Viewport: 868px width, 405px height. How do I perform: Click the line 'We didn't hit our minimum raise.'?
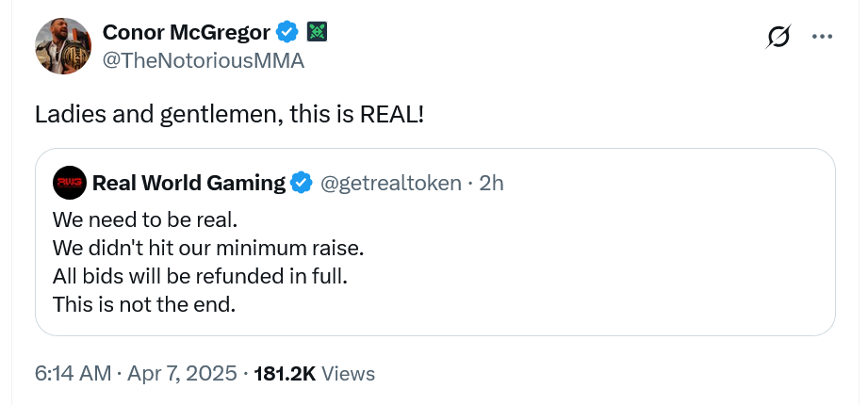pyautogui.click(x=208, y=249)
